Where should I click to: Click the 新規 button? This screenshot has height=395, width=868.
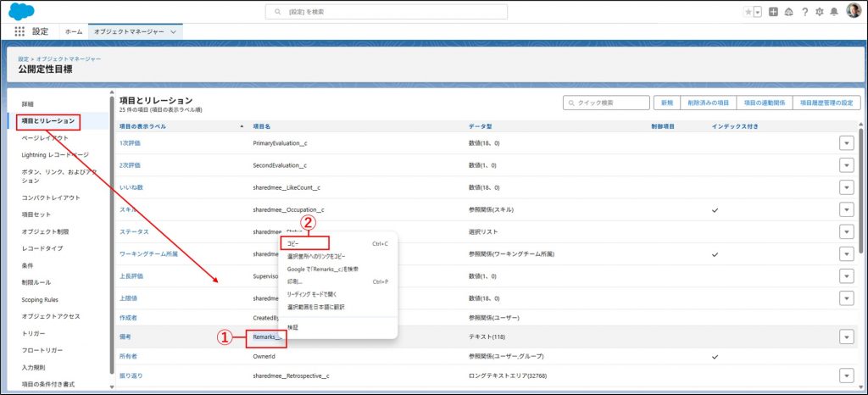click(x=665, y=103)
